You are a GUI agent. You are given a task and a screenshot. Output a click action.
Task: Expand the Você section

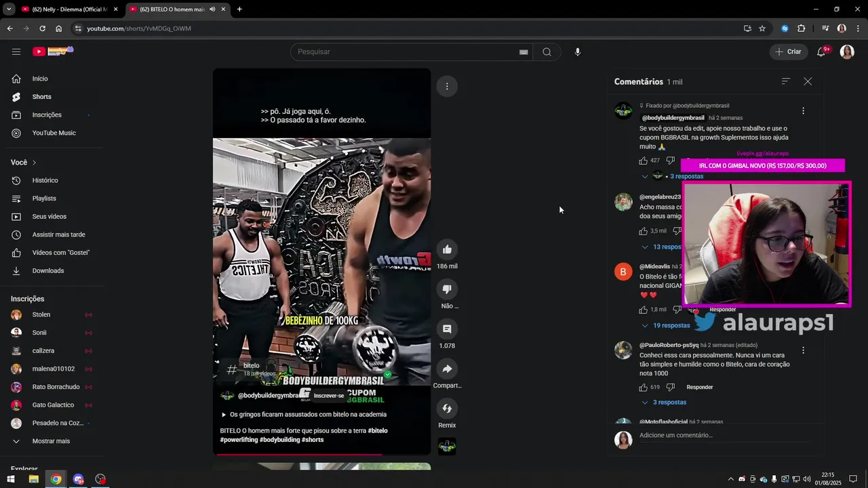click(24, 163)
